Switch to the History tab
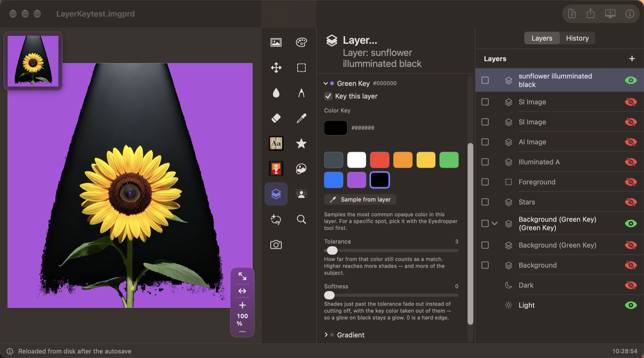644x358 pixels. 577,38
